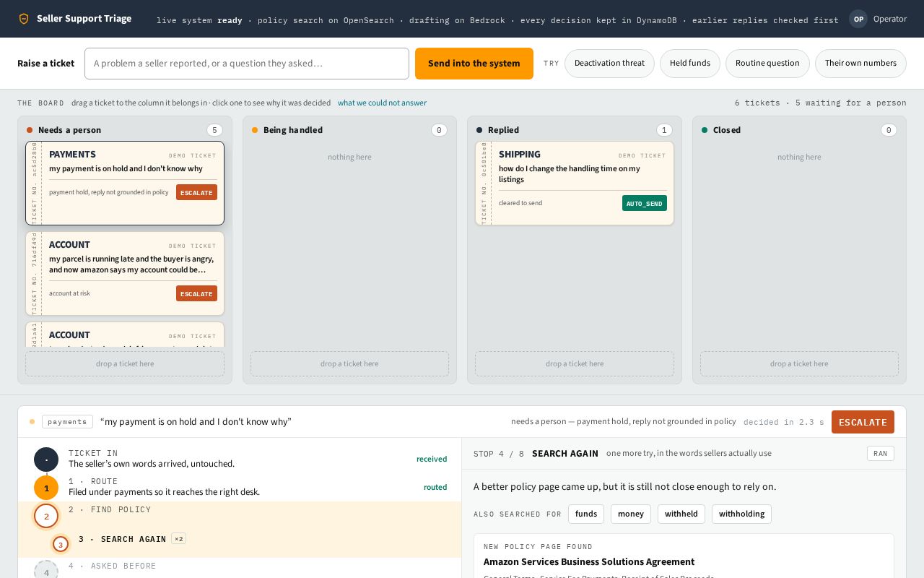The width and height of the screenshot is (924, 578).
Task: Try the Routine question sample
Action: (x=767, y=64)
